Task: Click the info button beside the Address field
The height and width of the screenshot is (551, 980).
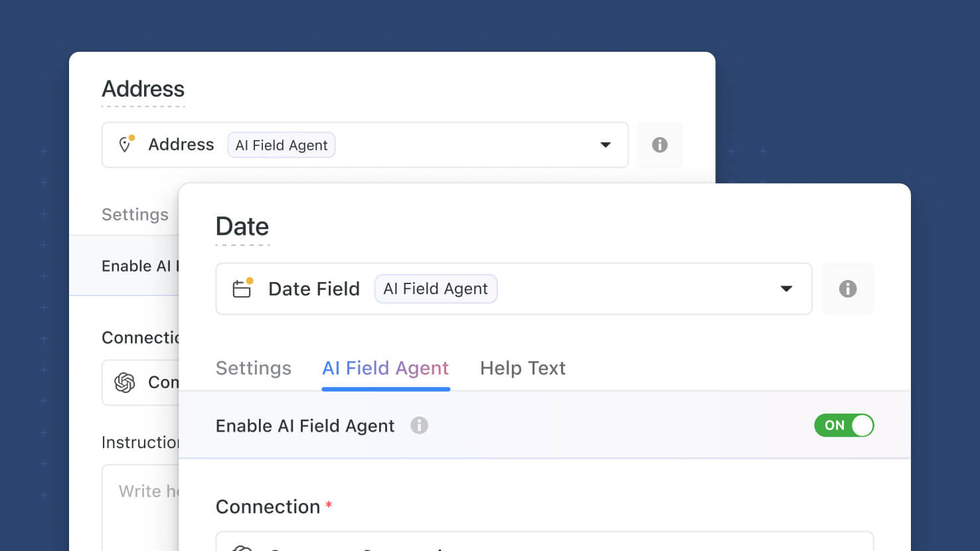Action: click(659, 145)
